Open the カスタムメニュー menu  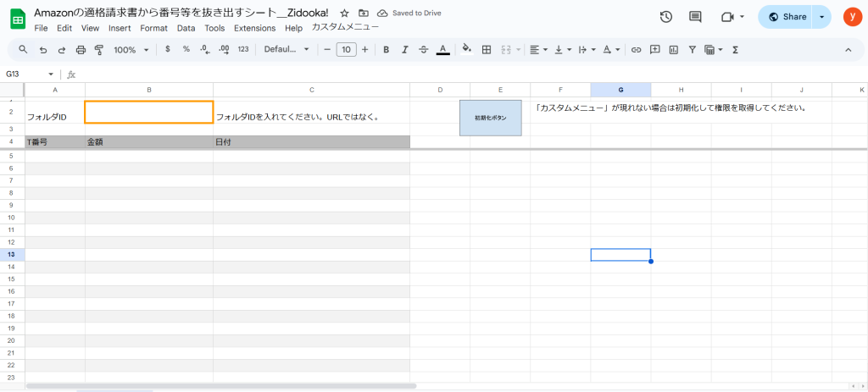click(345, 28)
